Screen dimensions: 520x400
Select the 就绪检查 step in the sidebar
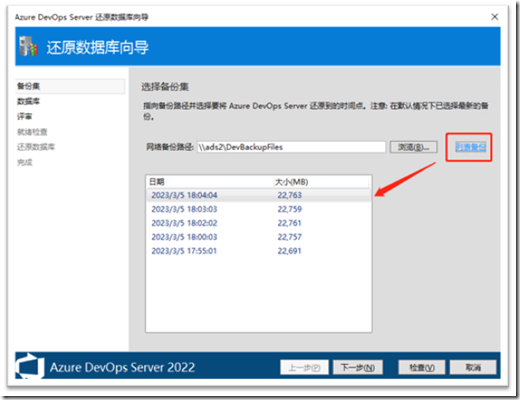tap(32, 132)
